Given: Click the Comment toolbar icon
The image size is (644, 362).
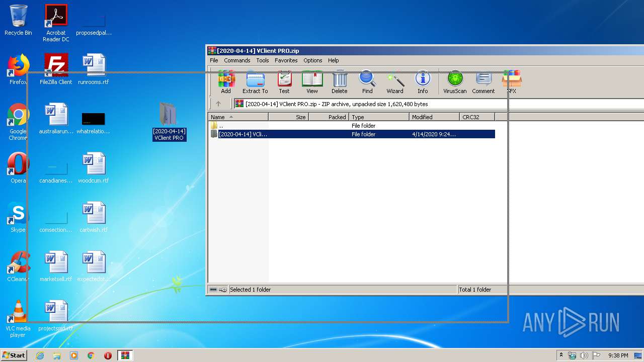Looking at the screenshot, I should 484,82.
